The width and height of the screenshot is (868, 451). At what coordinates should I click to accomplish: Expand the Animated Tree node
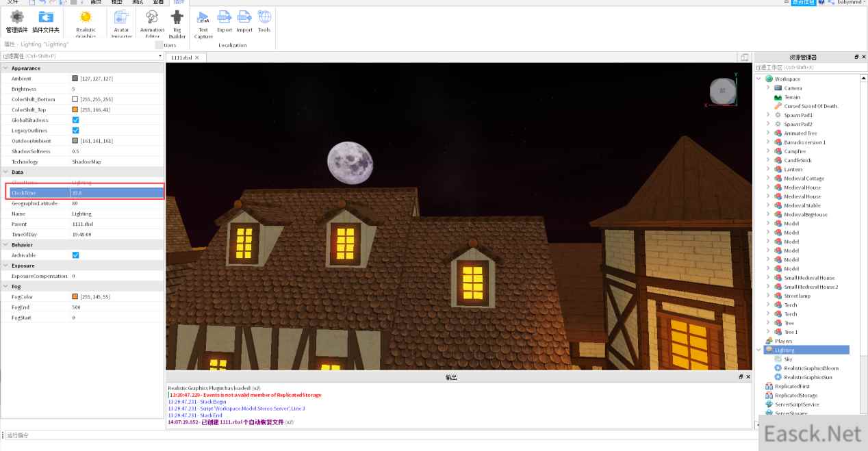[768, 133]
